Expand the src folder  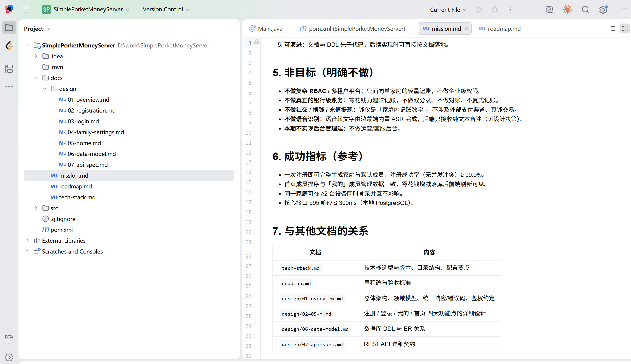click(36, 208)
